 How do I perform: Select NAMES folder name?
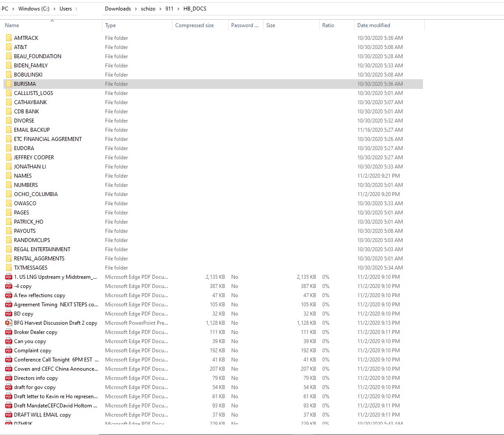[23, 176]
